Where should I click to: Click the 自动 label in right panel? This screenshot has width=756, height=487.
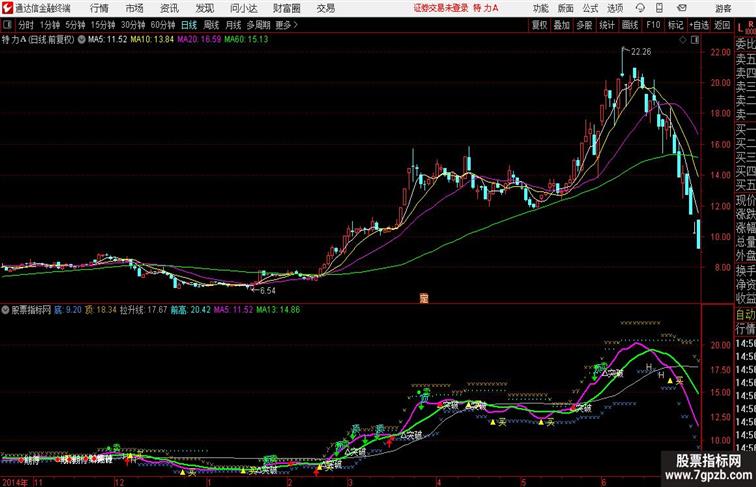(x=745, y=315)
